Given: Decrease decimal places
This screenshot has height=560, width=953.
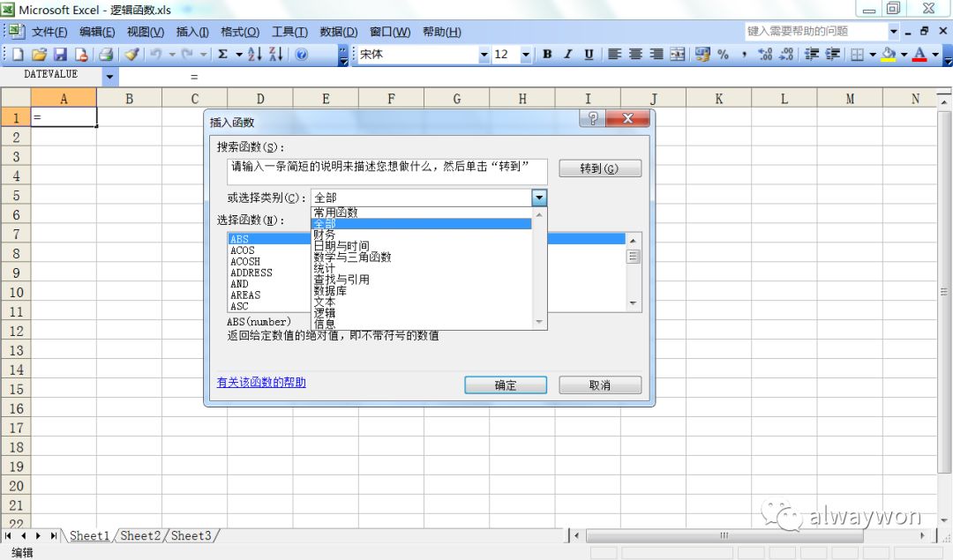Looking at the screenshot, I should tap(786, 54).
